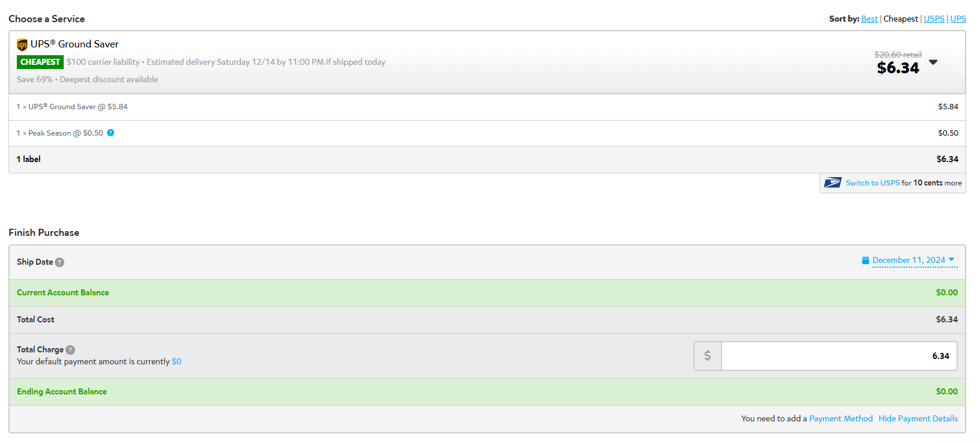
Task: Sort services by UPS in Sort by row
Action: coord(958,19)
